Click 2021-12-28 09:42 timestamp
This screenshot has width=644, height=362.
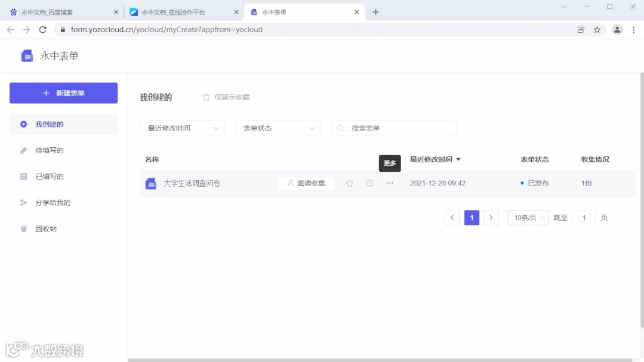tap(438, 184)
